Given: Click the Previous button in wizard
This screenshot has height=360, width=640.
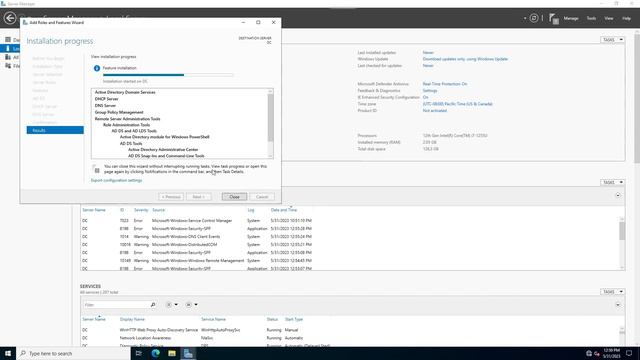Looking at the screenshot, I should click(171, 197).
